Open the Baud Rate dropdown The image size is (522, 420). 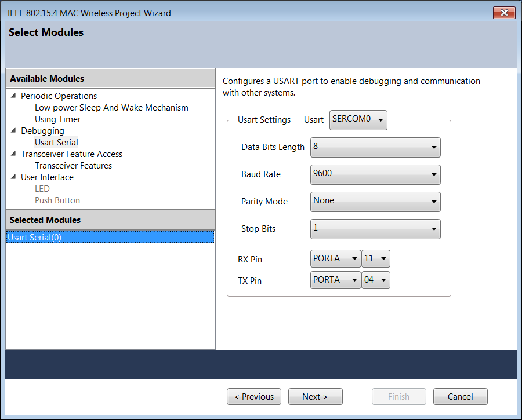[x=375, y=174]
